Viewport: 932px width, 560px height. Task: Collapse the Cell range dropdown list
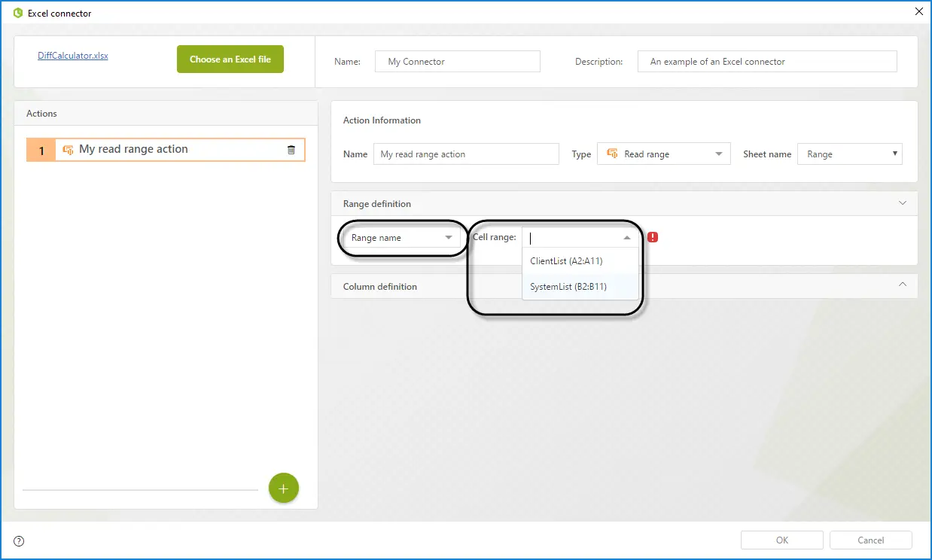(627, 238)
